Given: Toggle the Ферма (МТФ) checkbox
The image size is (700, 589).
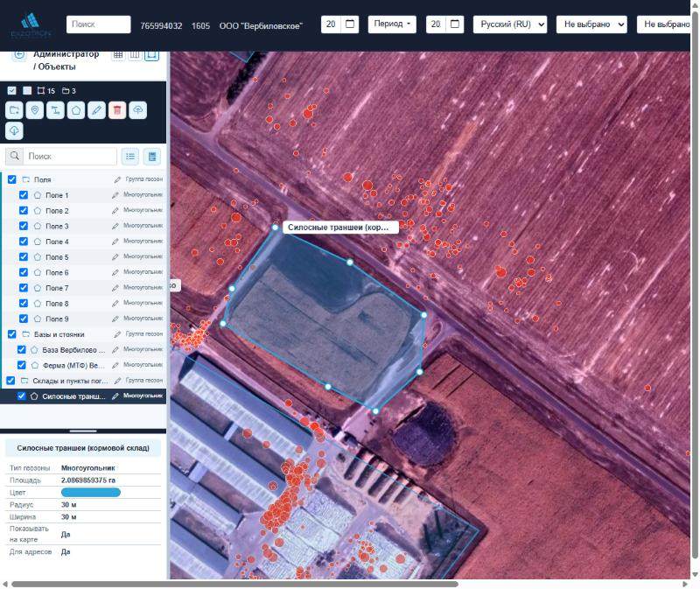Looking at the screenshot, I should click(21, 365).
